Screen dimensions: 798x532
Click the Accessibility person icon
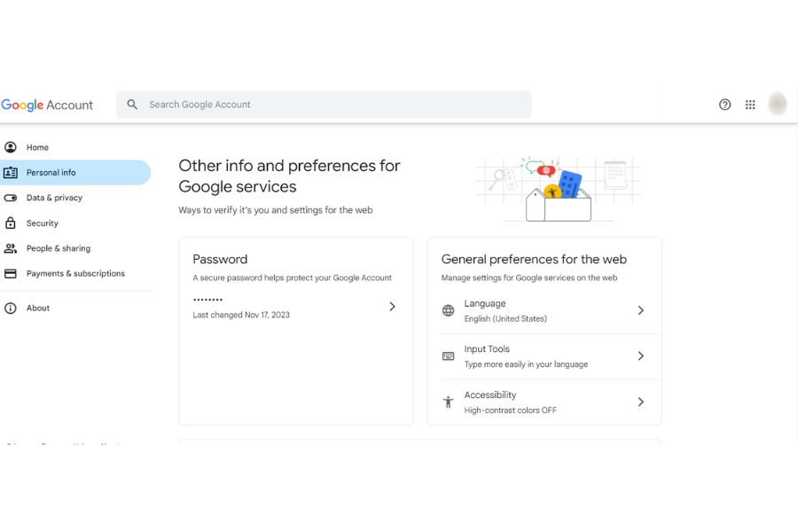point(449,402)
